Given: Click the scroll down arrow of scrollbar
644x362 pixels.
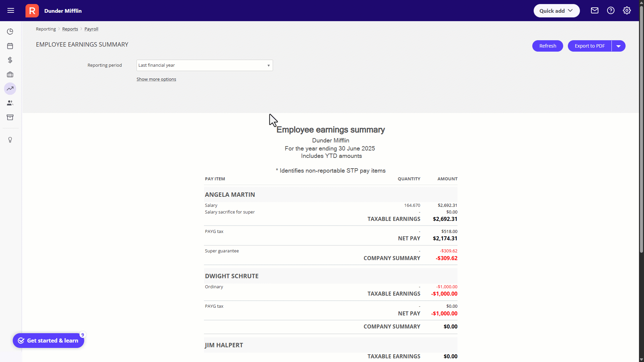Looking at the screenshot, I should pos(641,359).
